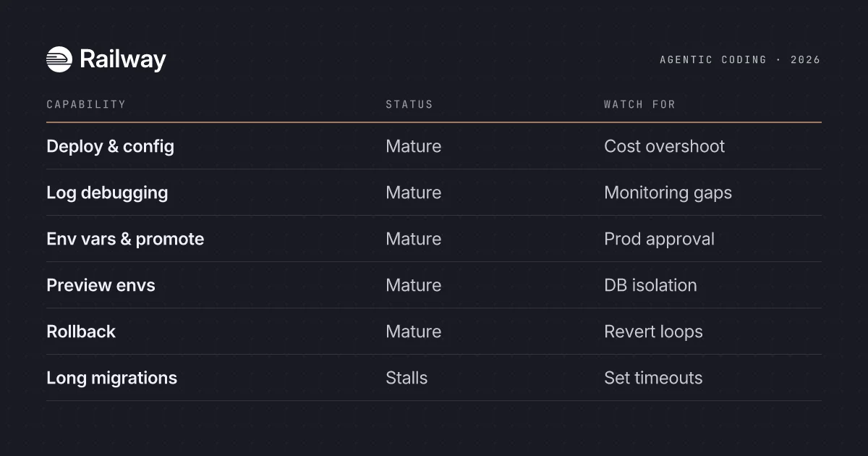Select the Mature status for Log debugging
Viewport: 868px width, 456px height.
(413, 193)
